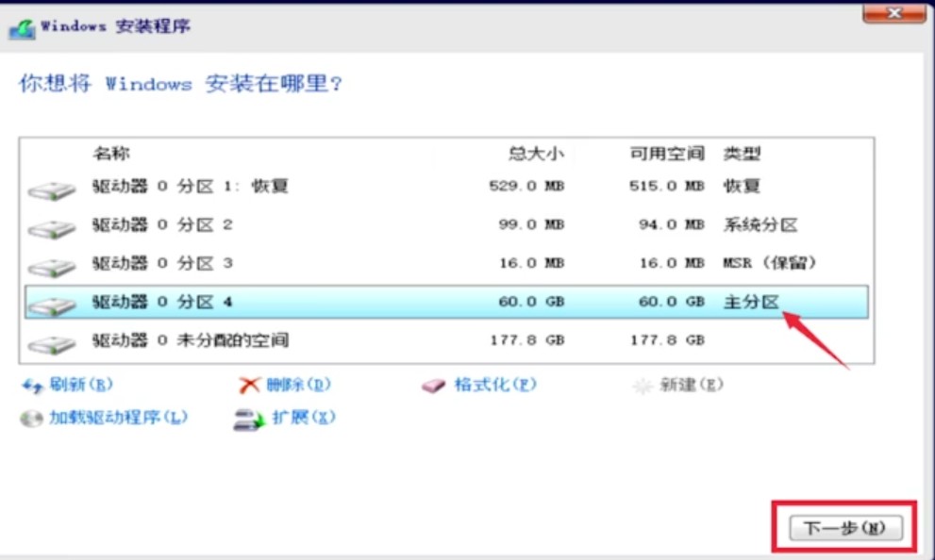Open 加载驱动程序(L) link
Image resolution: width=935 pixels, height=560 pixels.
tap(118, 418)
